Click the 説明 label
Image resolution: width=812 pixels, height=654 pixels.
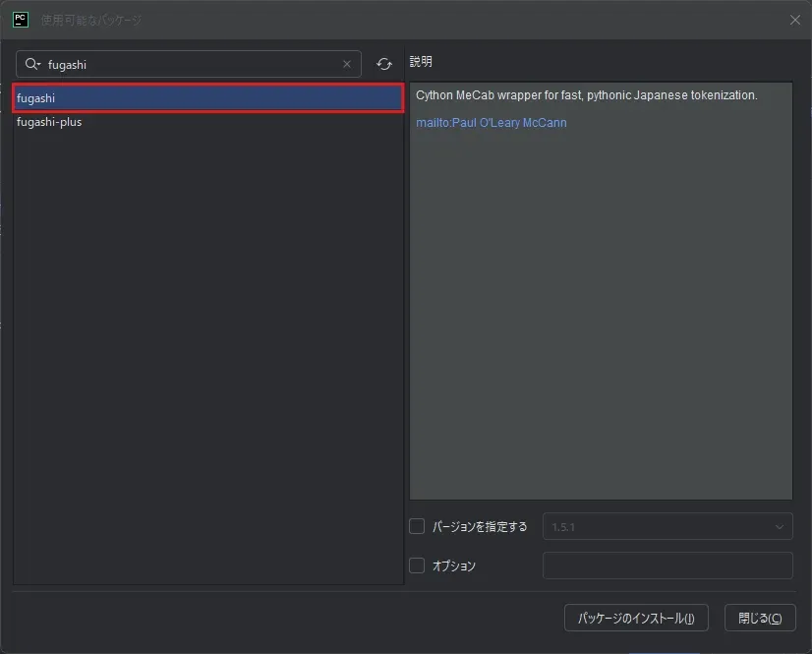click(x=421, y=62)
